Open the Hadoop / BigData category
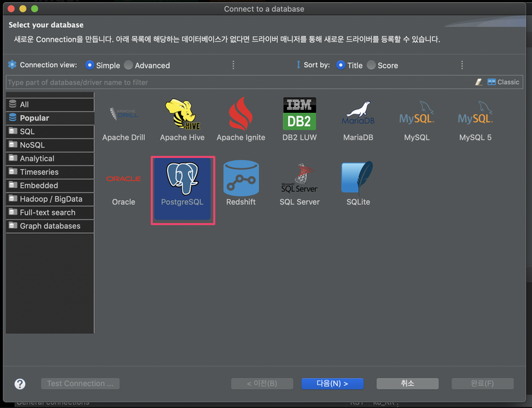Image resolution: width=532 pixels, height=408 pixels. tap(50, 199)
